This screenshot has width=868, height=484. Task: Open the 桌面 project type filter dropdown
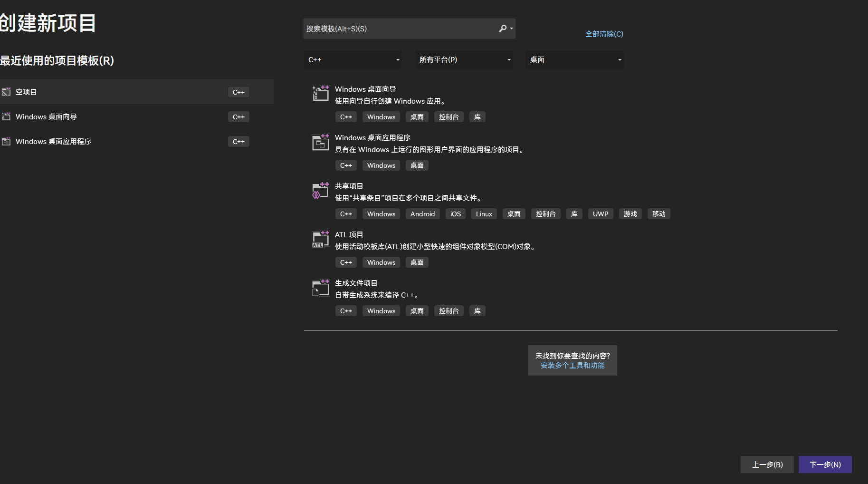click(x=575, y=59)
